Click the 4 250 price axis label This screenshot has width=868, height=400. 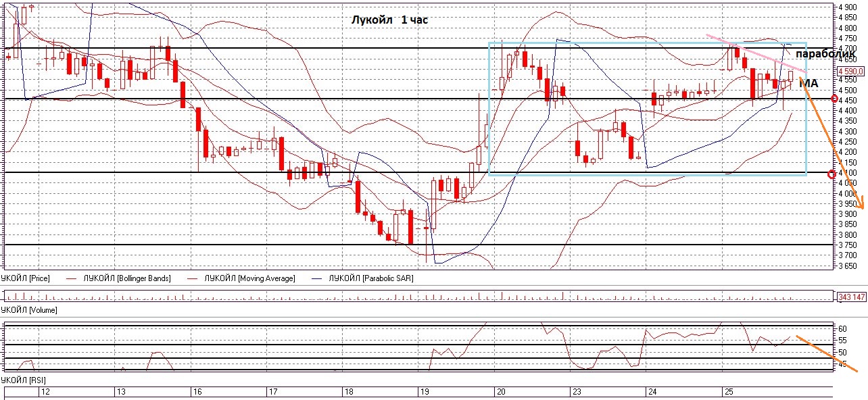[848, 142]
